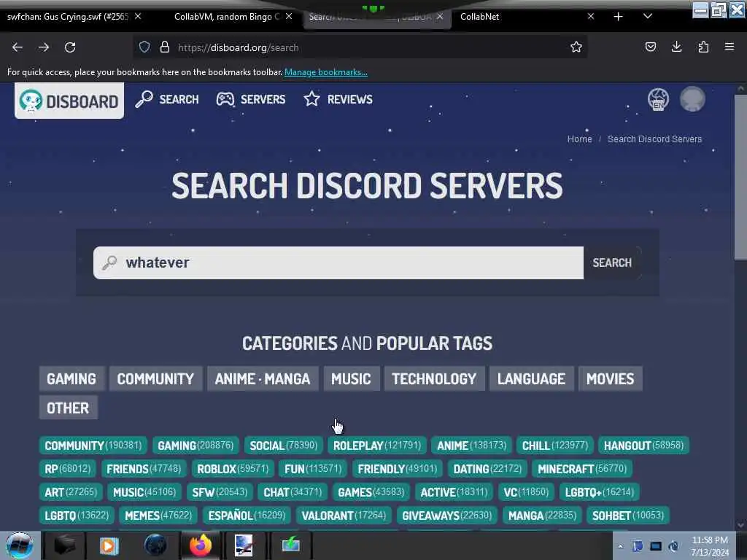
Task: Click the Firefox back arrow
Action: coord(18,47)
